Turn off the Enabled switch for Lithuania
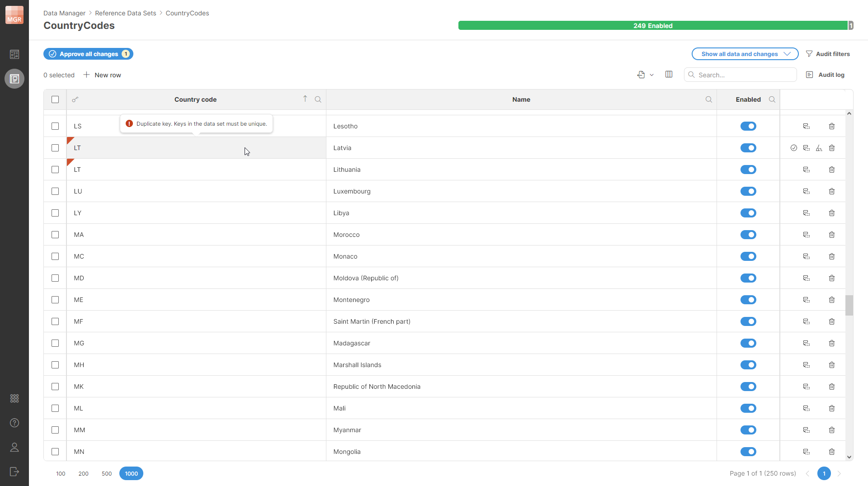The width and height of the screenshot is (868, 486). click(x=748, y=170)
